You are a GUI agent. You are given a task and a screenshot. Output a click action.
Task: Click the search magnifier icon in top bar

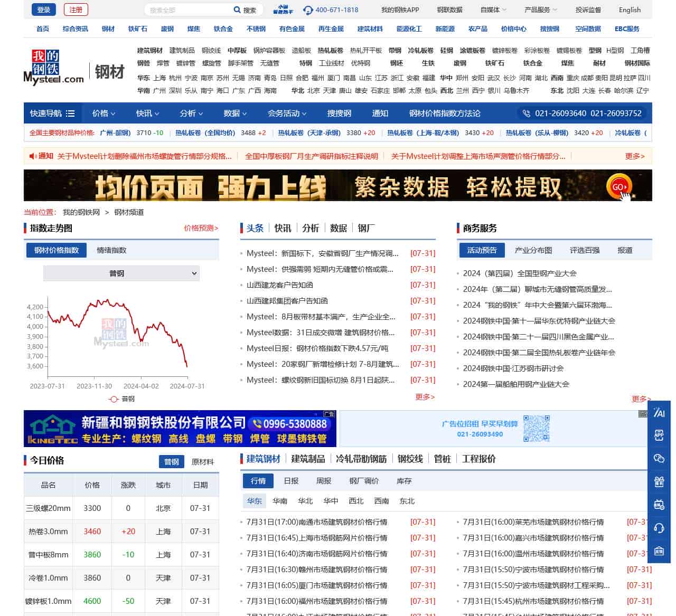pos(237,10)
